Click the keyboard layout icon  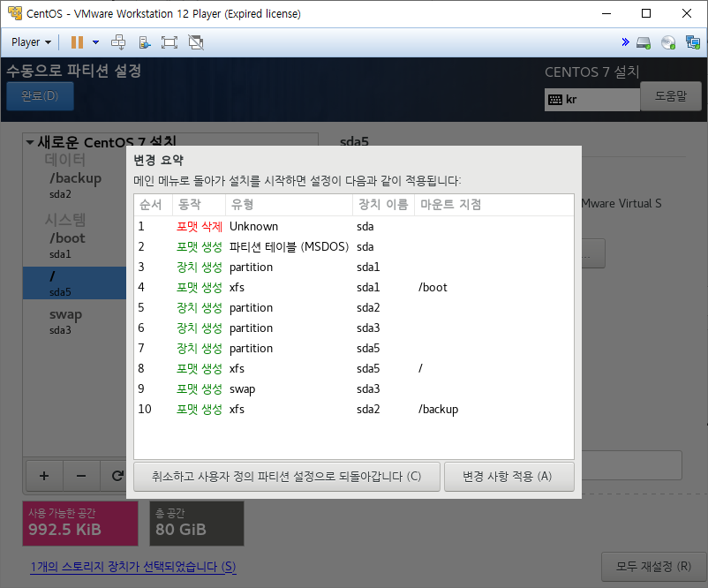[x=555, y=100]
